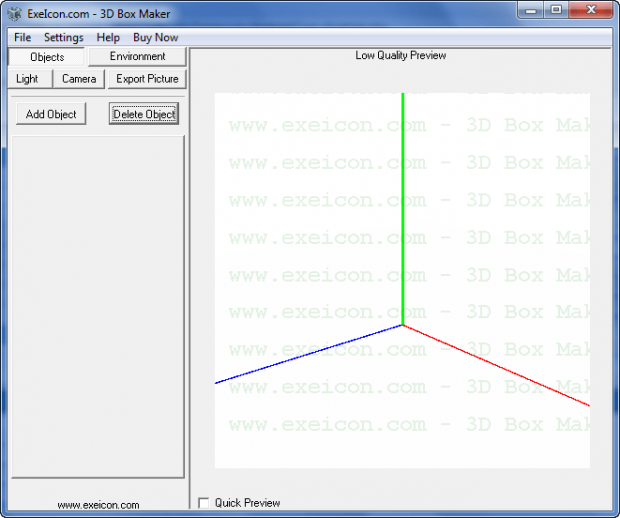Maximize the 3D Box Maker window
Viewport: 620px width, 518px height.
[556, 10]
